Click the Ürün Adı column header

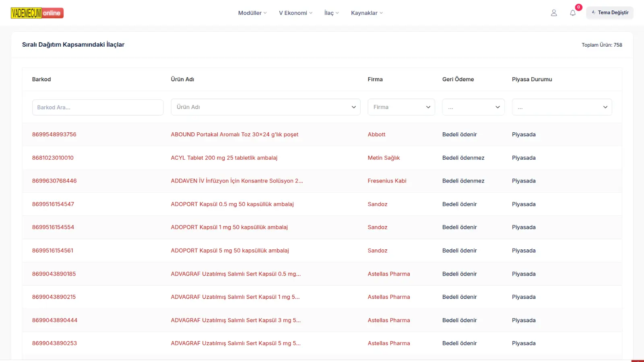pyautogui.click(x=183, y=79)
